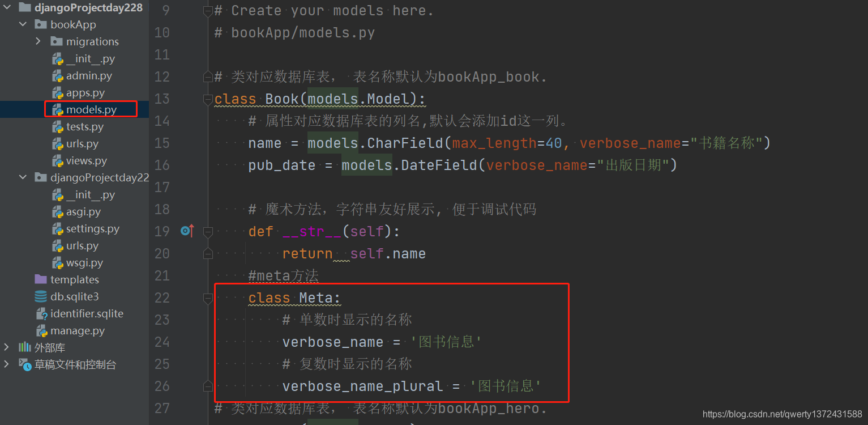The height and width of the screenshot is (425, 868).
Task: Click the word Meta on line 22
Action: [x=316, y=298]
